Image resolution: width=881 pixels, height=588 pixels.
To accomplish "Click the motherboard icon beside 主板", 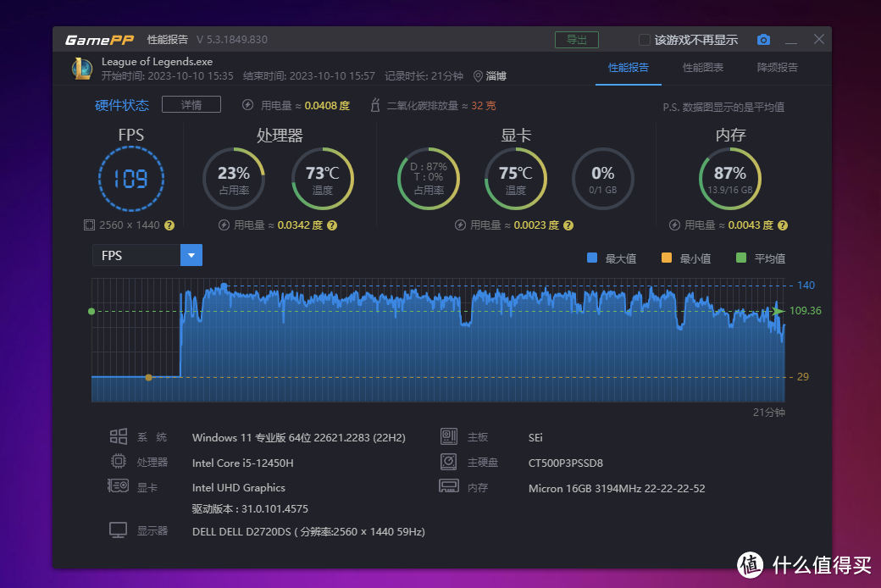I will tap(449, 437).
